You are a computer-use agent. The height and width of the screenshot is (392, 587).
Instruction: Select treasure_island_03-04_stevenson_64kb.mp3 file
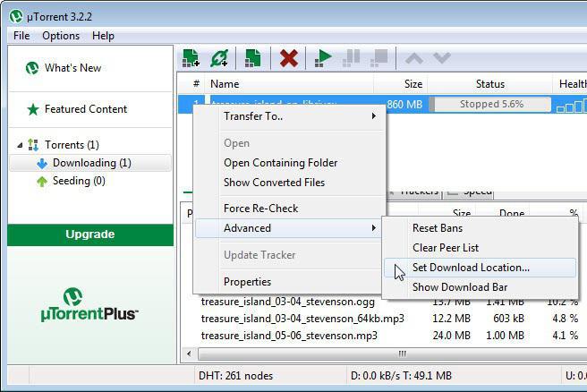point(302,319)
